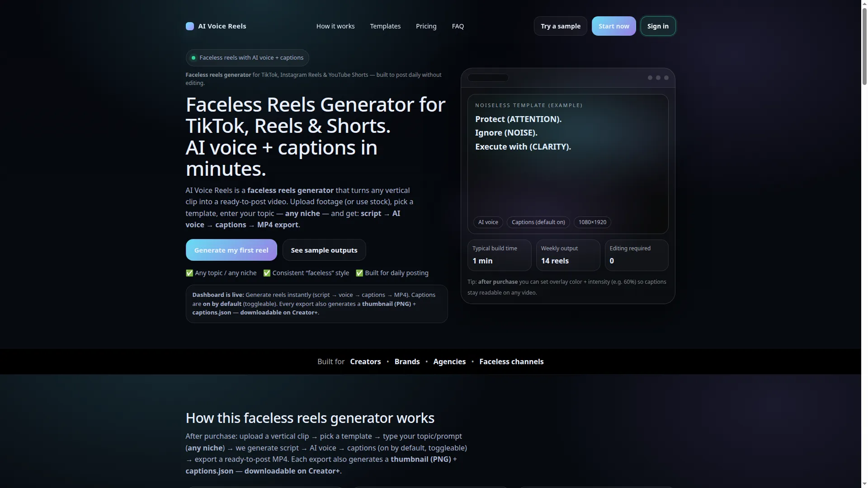Click the 1080×1920 resolution chip

click(592, 222)
